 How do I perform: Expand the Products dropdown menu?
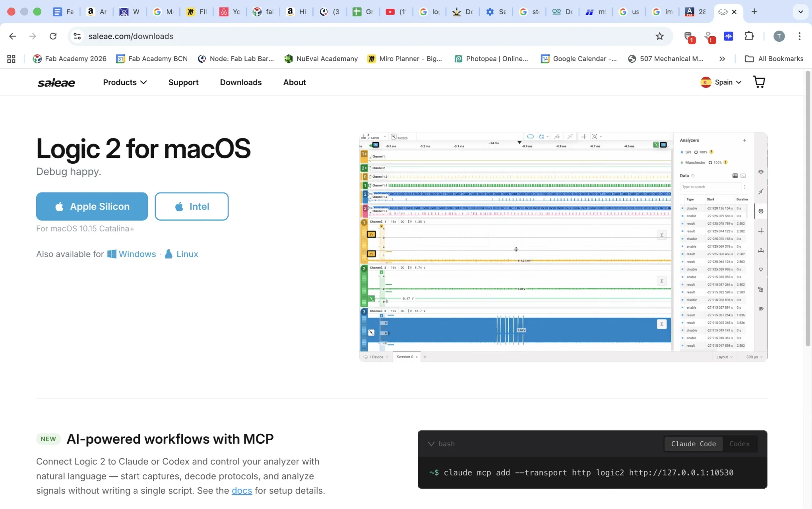coord(125,82)
